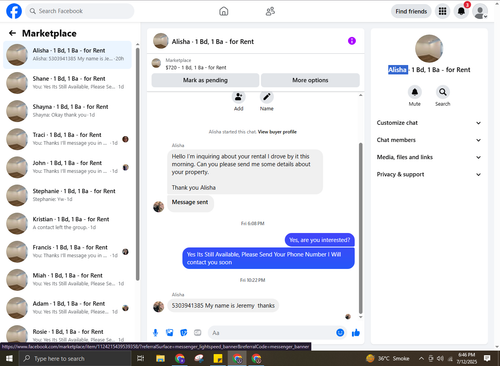Open Alisha conversation in list
This screenshot has width=500, height=366.
(68, 55)
